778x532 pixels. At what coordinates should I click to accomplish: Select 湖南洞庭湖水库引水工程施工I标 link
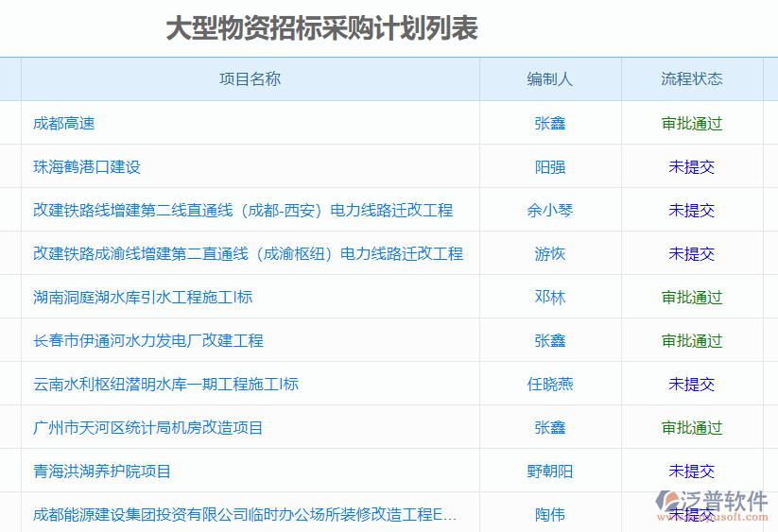[143, 297]
